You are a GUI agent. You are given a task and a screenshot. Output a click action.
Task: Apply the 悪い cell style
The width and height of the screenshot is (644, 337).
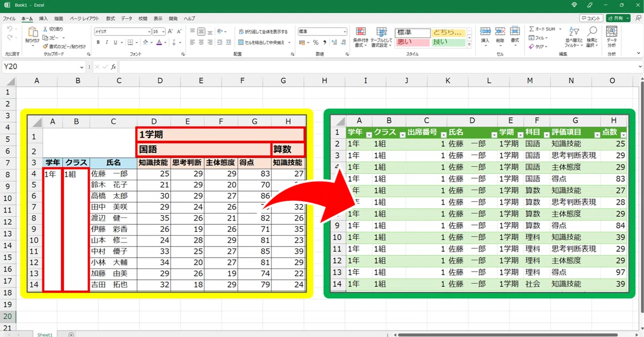coord(412,42)
